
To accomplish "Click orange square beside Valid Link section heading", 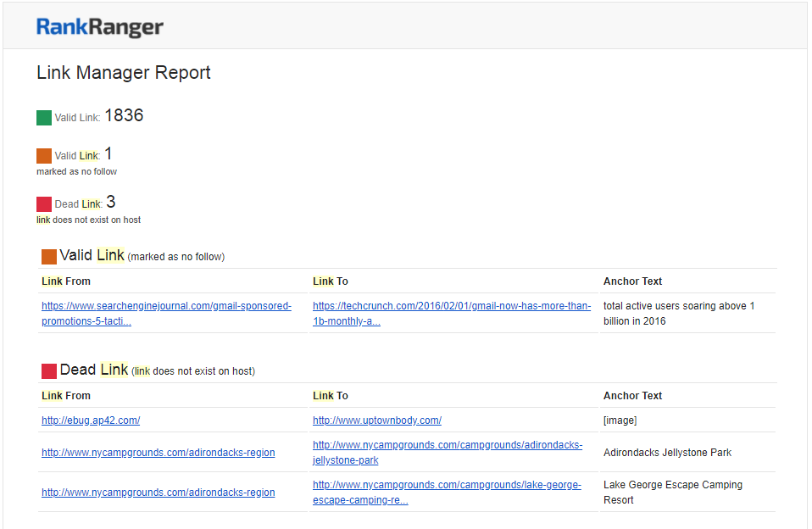I will [x=49, y=257].
